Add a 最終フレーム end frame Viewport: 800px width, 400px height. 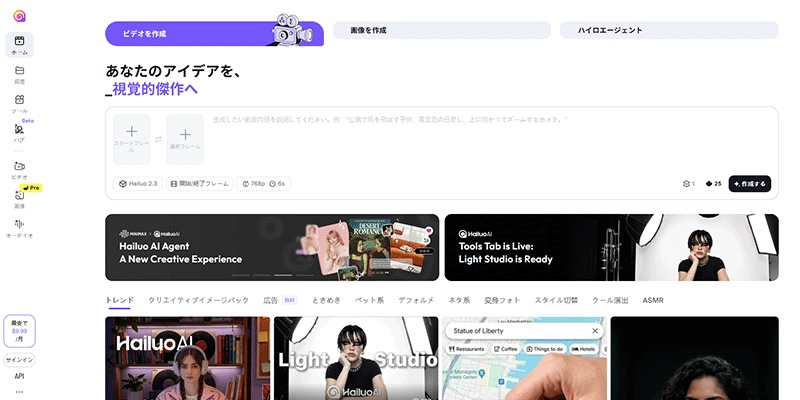tap(185, 139)
